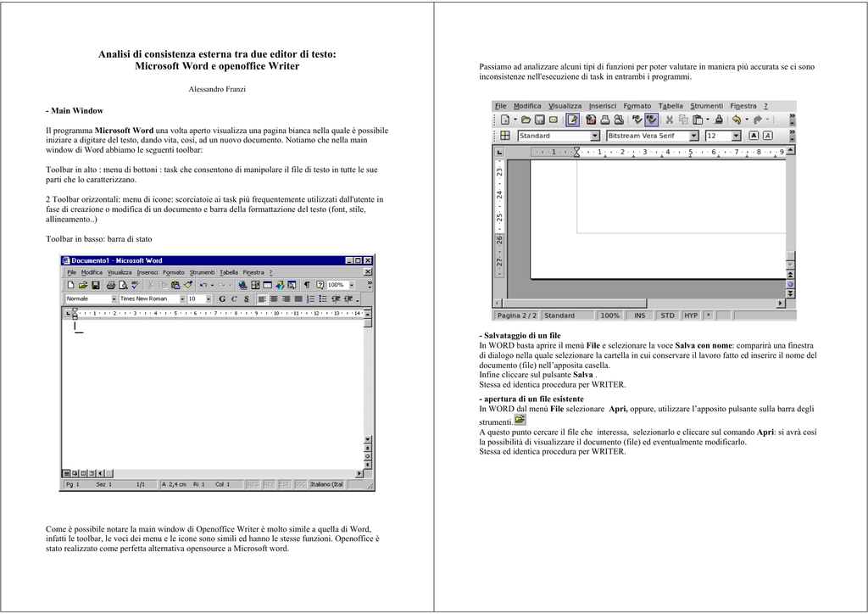The image size is (868, 614).
Task: Open Times New Roman font dropdown in Word
Action: [182, 299]
